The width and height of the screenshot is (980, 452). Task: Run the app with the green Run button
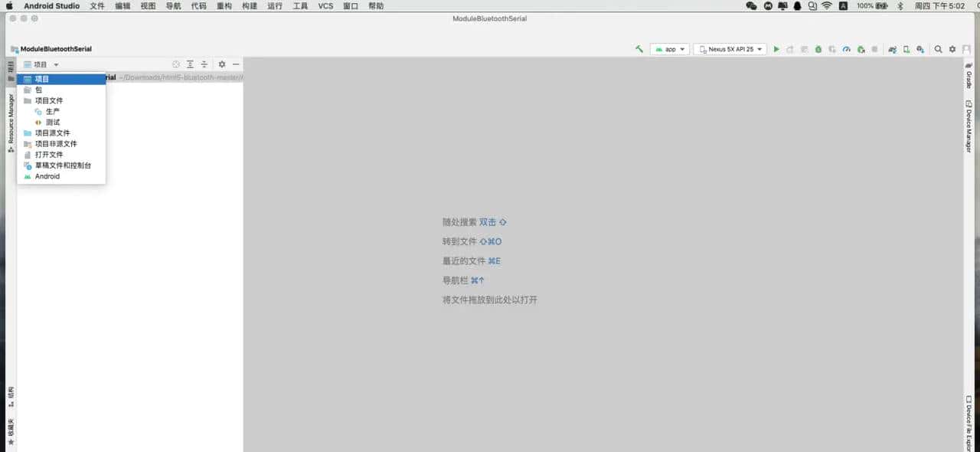(x=776, y=48)
